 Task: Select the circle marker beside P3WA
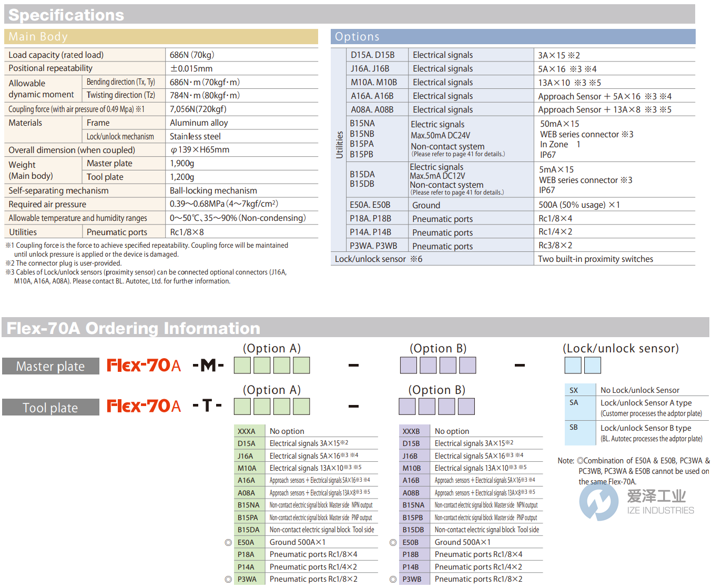[x=228, y=579]
